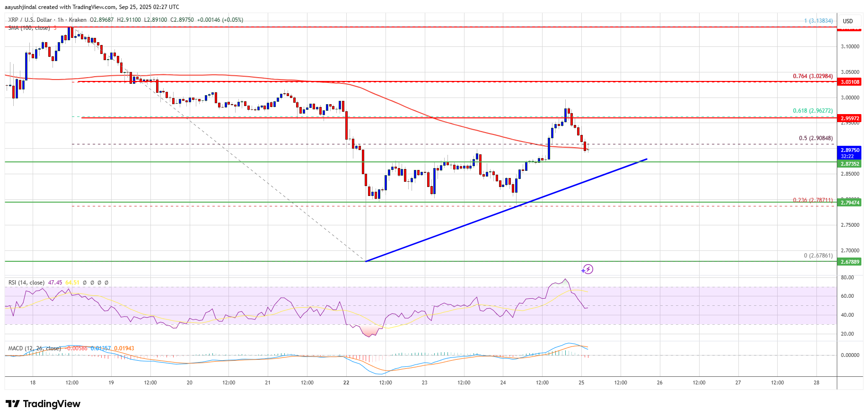
Task: Open the USD currency selector
Action: coord(848,21)
